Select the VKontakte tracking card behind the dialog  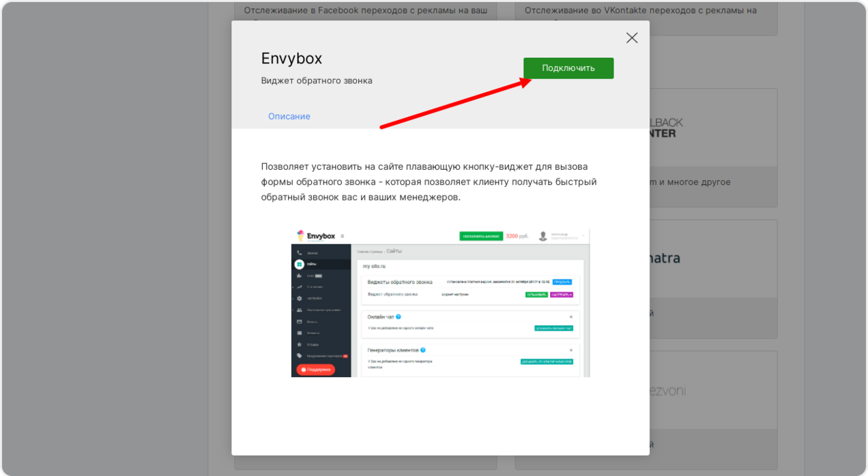tap(646, 18)
